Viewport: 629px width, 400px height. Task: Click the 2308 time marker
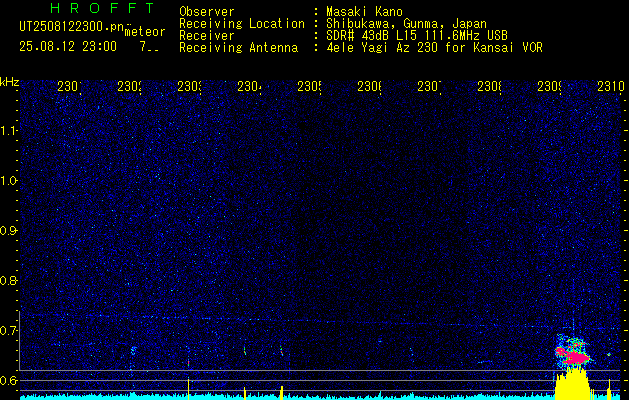tap(489, 86)
